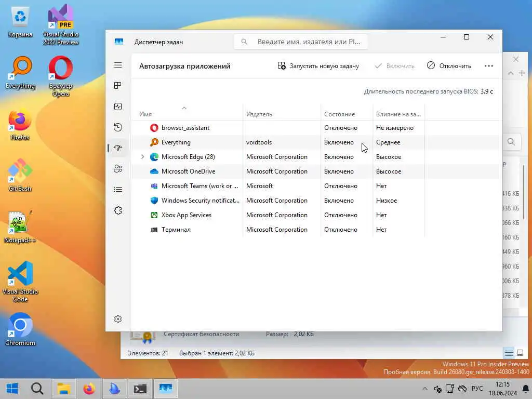The width and height of the screenshot is (532, 399).
Task: Open Браузер Opera desktop shortcut
Action: [61, 76]
